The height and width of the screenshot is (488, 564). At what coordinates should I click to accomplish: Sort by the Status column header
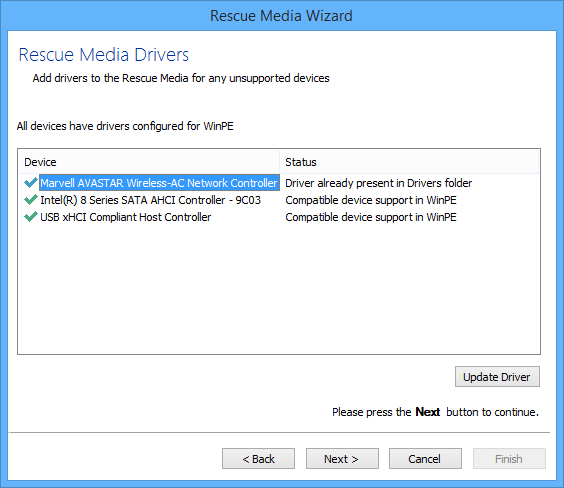(x=409, y=162)
